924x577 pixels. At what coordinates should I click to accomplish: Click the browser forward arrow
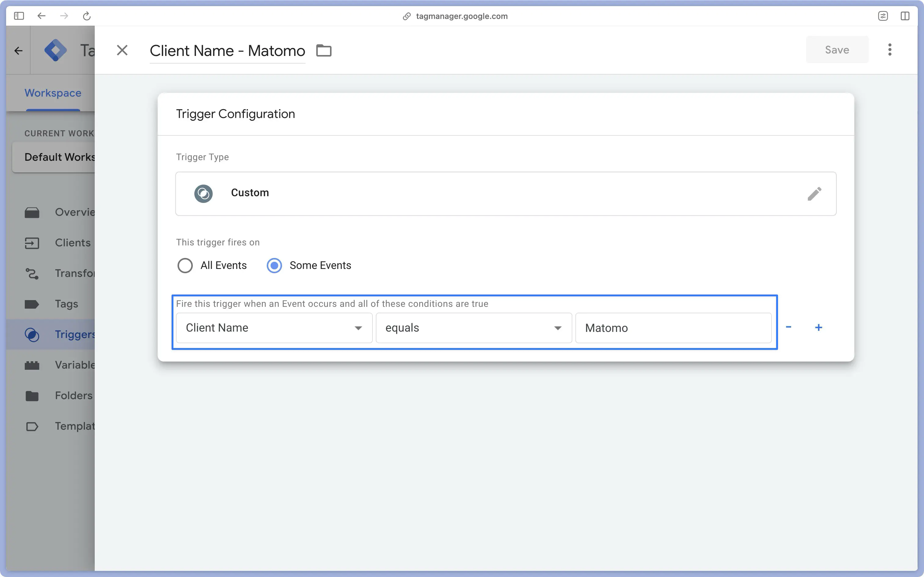coord(64,16)
